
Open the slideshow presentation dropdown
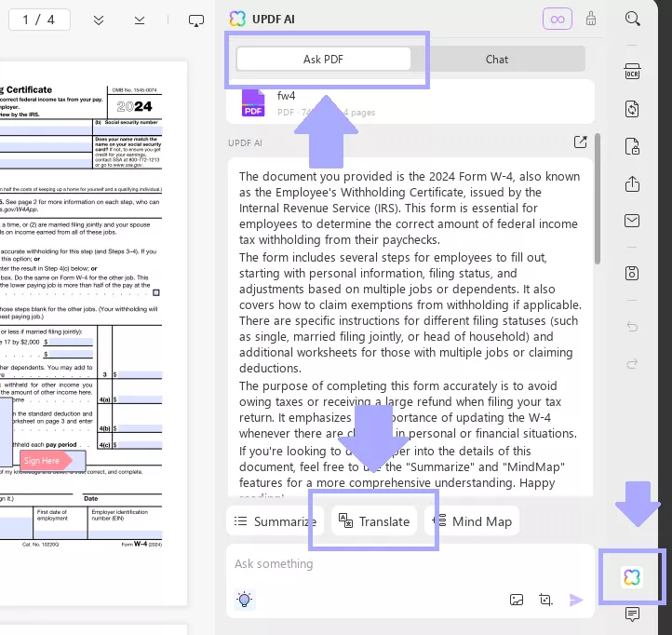(195, 20)
